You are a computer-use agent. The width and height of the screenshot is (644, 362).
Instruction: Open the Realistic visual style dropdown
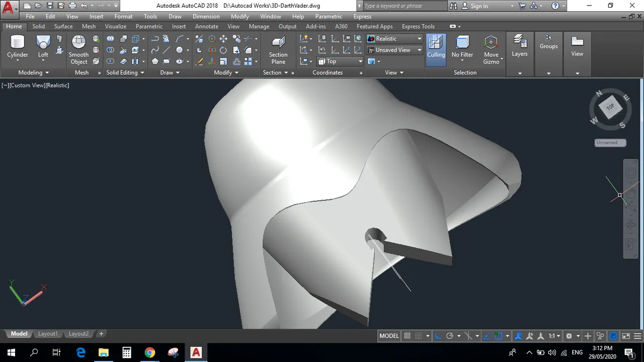(394, 39)
